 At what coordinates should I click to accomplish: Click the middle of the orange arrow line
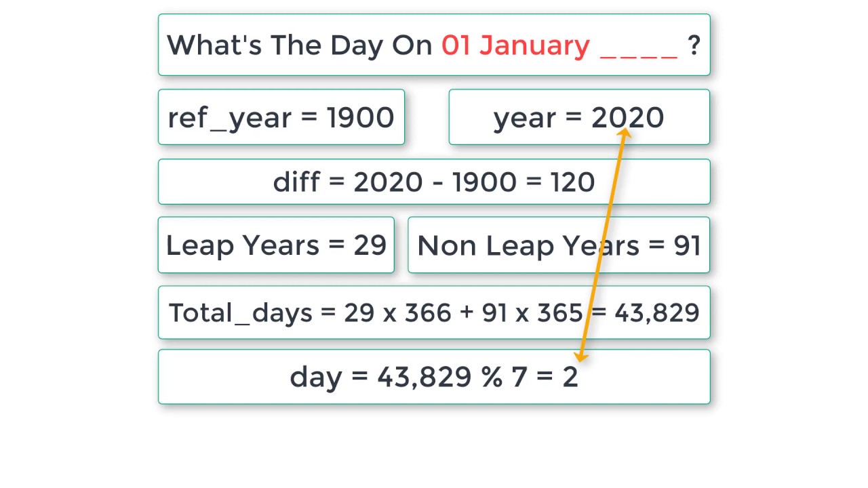pyautogui.click(x=602, y=245)
